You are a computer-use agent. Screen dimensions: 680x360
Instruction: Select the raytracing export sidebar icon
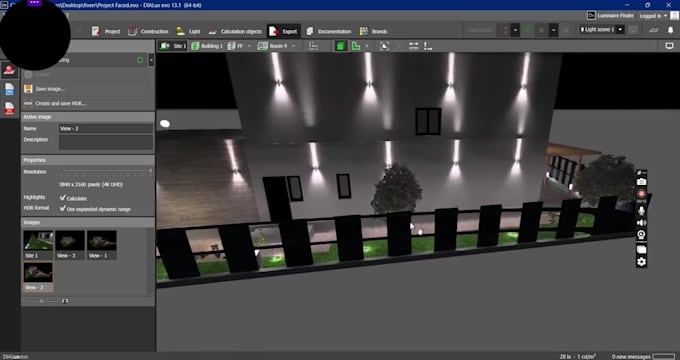tap(9, 70)
